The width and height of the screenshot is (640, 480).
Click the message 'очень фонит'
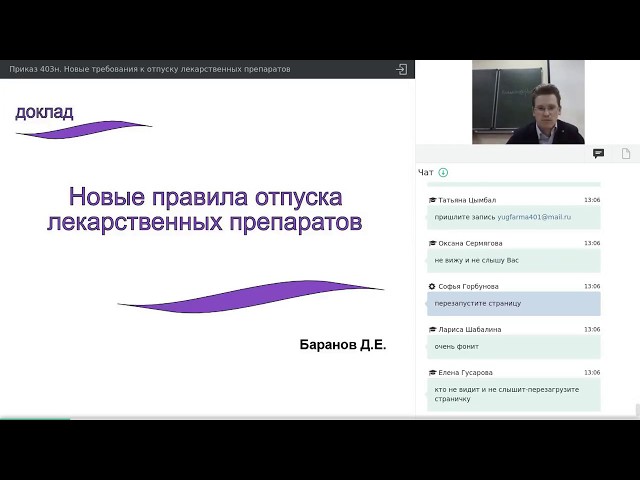pos(513,347)
